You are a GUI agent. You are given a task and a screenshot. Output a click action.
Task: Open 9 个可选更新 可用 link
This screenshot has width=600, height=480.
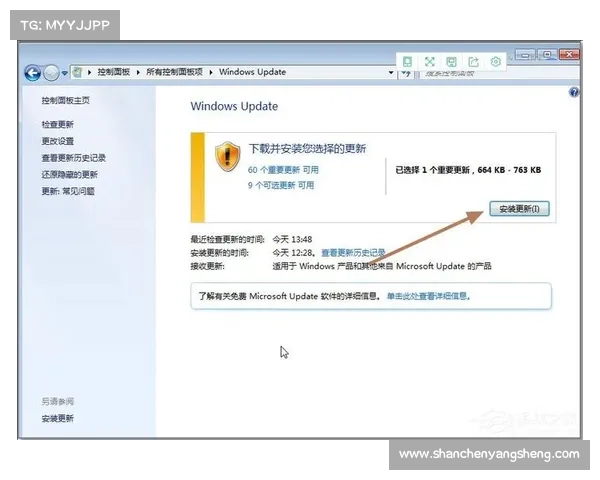tap(281, 186)
